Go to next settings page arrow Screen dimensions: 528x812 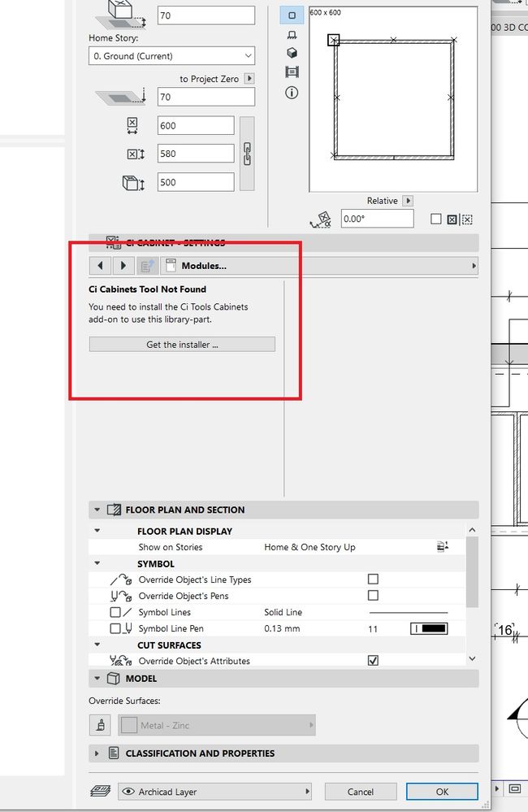click(x=123, y=266)
